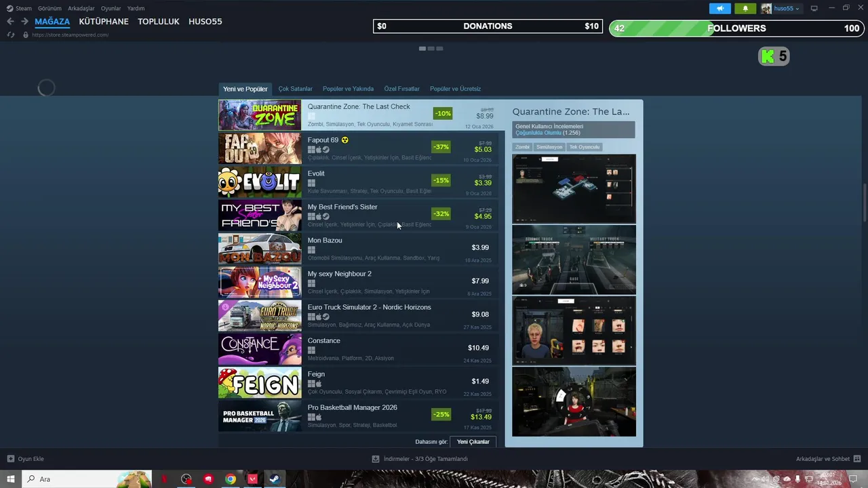Viewport: 868px width, 488px height.
Task: Click the Mon Bazou capsule image
Action: [260, 249]
